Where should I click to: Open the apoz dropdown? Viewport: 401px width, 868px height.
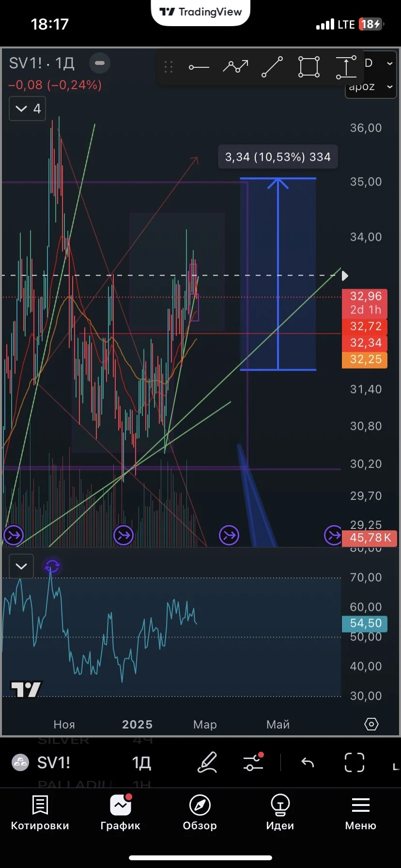click(x=370, y=87)
